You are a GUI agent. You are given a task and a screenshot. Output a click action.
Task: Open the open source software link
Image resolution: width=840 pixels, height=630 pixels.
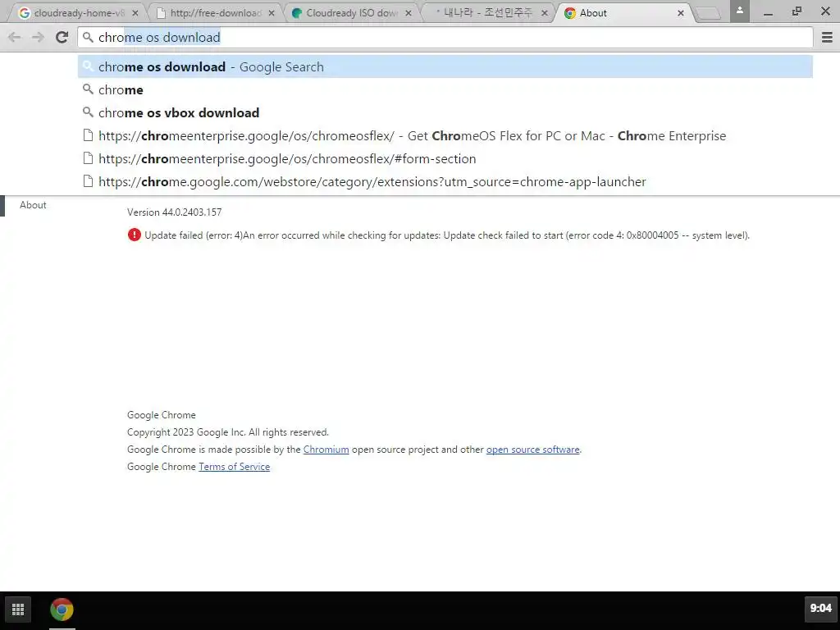532,450
